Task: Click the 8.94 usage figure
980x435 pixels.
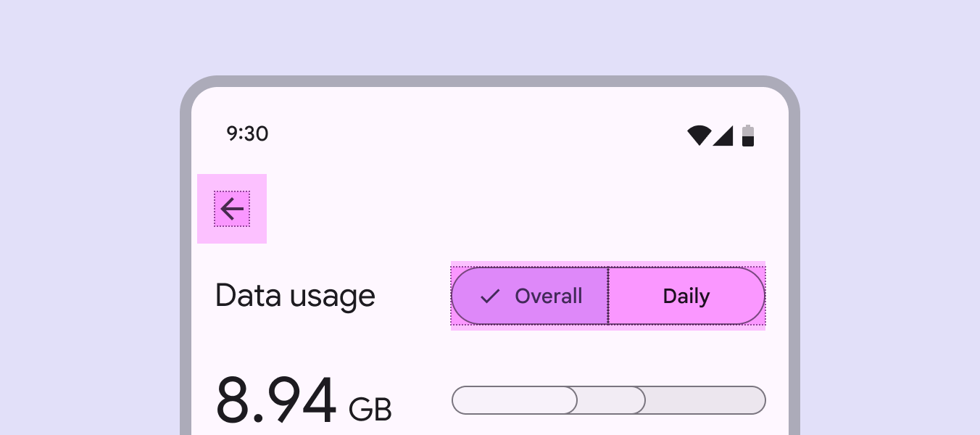Action: pyautogui.click(x=276, y=400)
